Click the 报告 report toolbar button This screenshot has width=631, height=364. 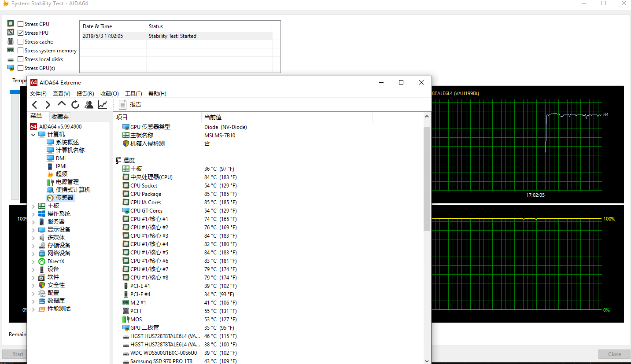click(130, 105)
